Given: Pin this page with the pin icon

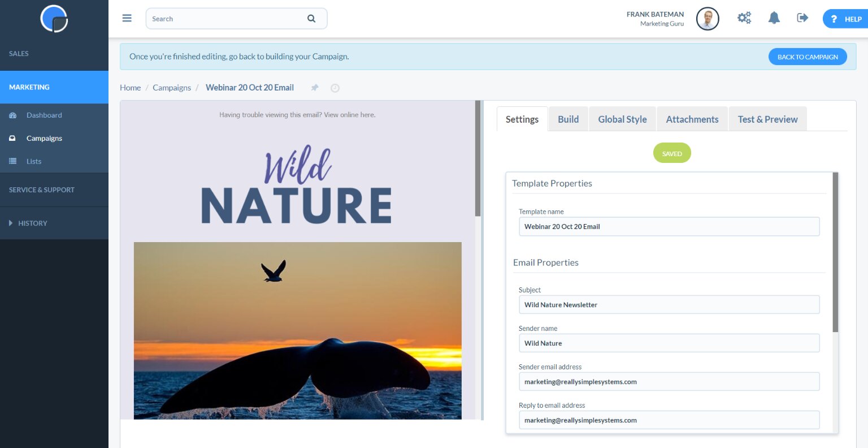Looking at the screenshot, I should click(x=315, y=88).
